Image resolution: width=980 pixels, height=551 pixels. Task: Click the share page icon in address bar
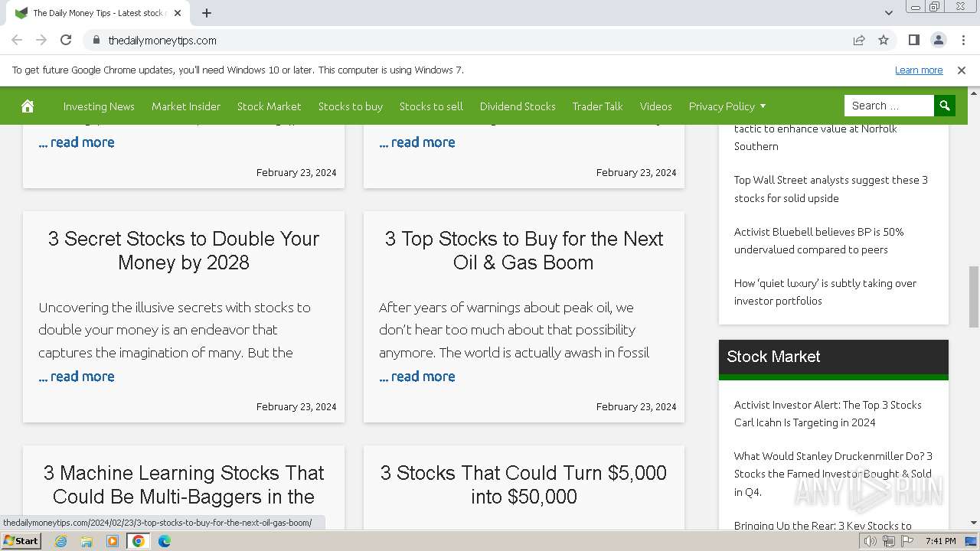point(859,40)
